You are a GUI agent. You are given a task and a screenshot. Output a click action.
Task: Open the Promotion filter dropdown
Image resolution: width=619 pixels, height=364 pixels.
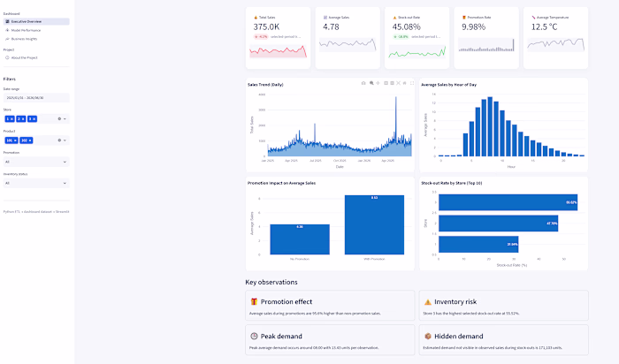point(36,162)
